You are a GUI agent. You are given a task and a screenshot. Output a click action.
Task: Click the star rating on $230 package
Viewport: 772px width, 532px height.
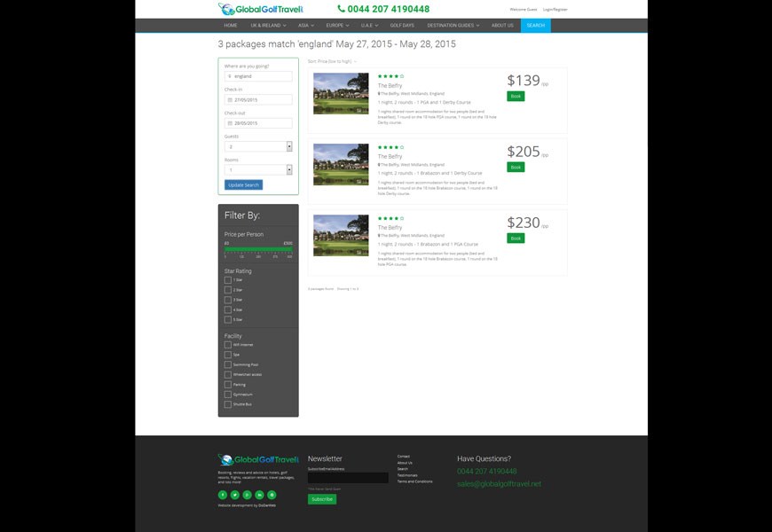(391, 218)
